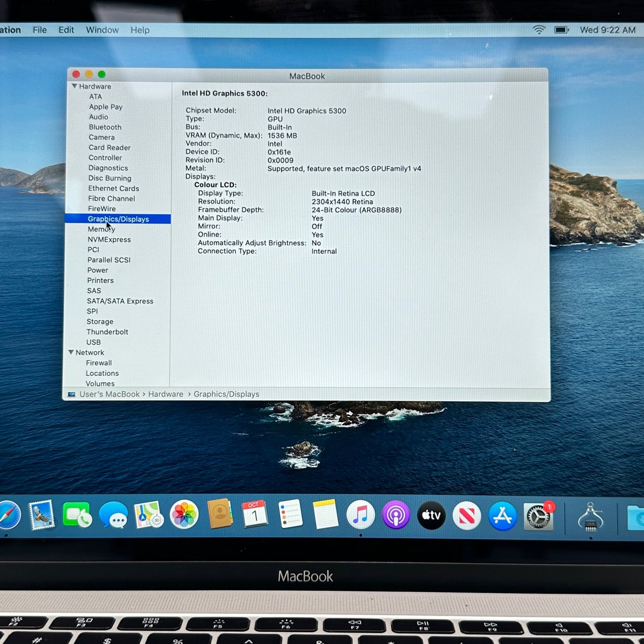Click the Messages icon in Dock

114,515
